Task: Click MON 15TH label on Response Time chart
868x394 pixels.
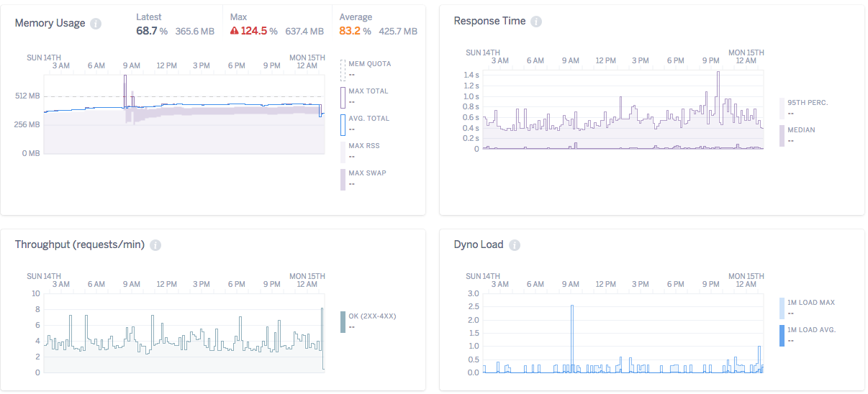Action: pos(746,52)
